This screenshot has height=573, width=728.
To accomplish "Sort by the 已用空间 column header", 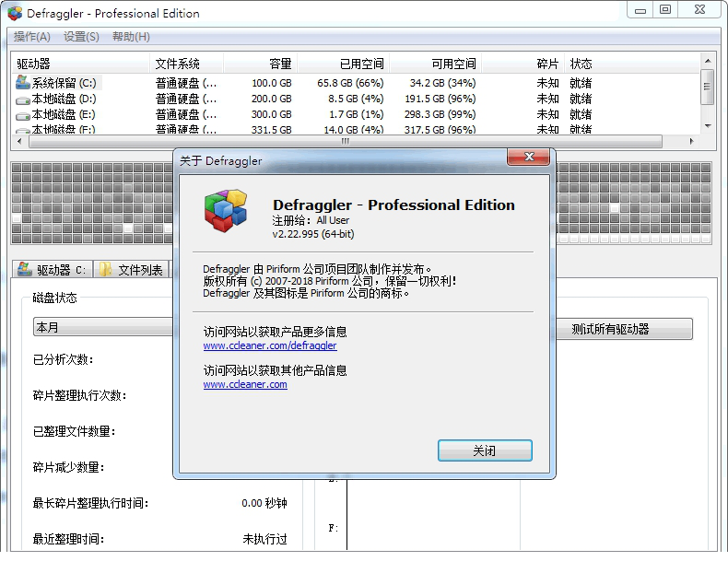I will (x=343, y=64).
